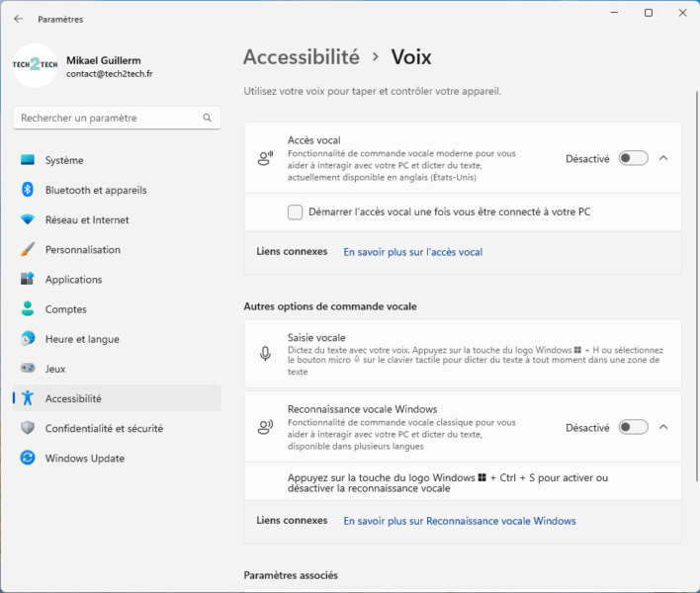
Task: Open Windows Update via its sync icon
Action: click(28, 459)
